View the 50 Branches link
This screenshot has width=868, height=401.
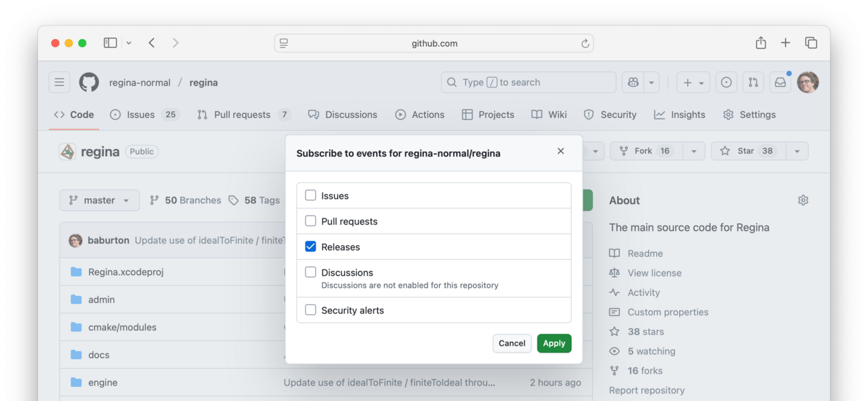click(x=185, y=200)
